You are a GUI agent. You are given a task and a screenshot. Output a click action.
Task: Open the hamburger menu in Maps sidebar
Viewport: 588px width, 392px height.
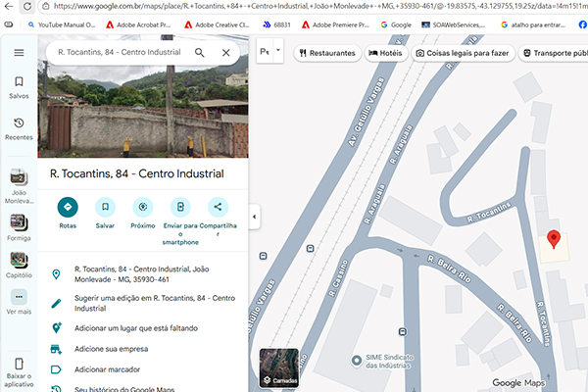tap(19, 52)
